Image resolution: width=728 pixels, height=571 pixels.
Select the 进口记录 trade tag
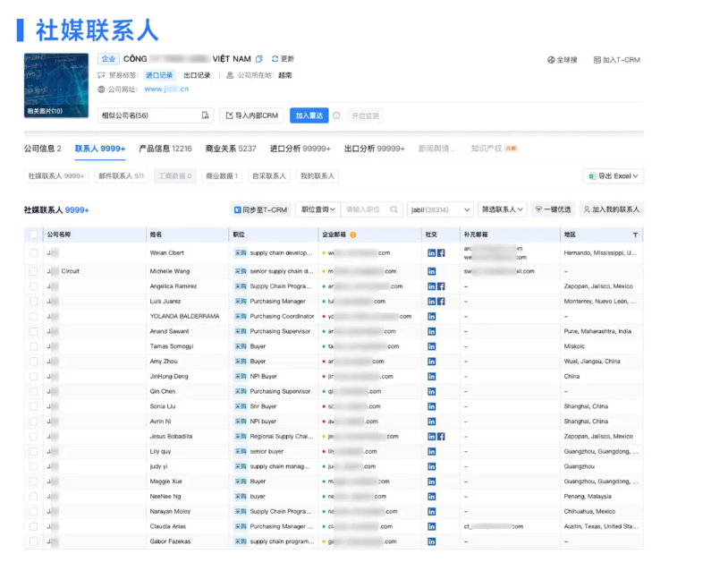click(x=159, y=75)
